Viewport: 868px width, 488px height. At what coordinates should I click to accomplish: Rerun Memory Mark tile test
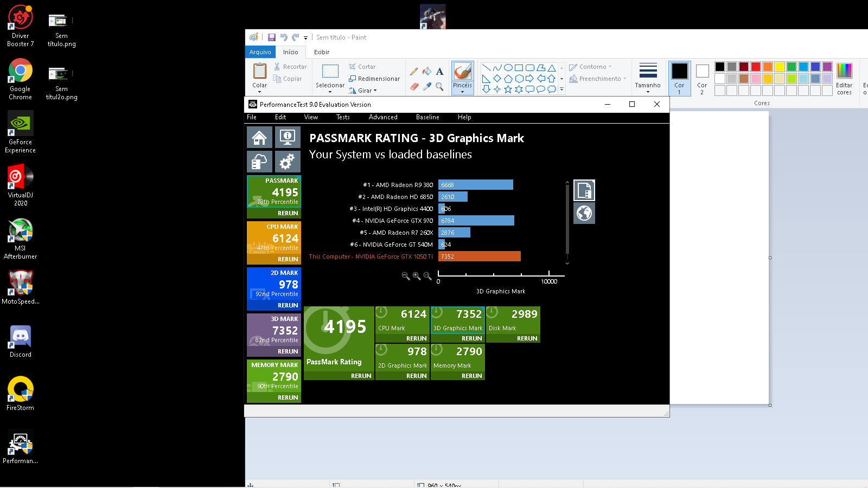(472, 376)
